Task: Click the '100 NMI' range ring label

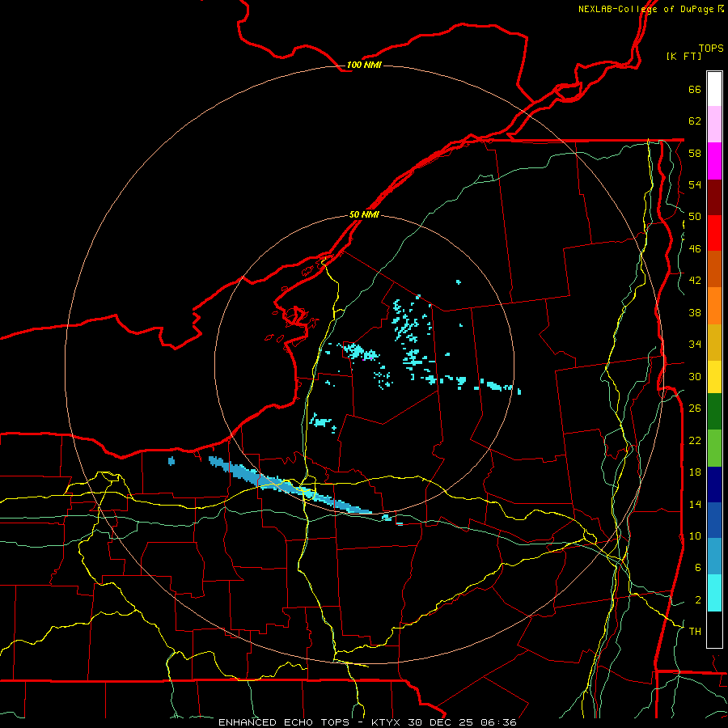Action: (364, 65)
